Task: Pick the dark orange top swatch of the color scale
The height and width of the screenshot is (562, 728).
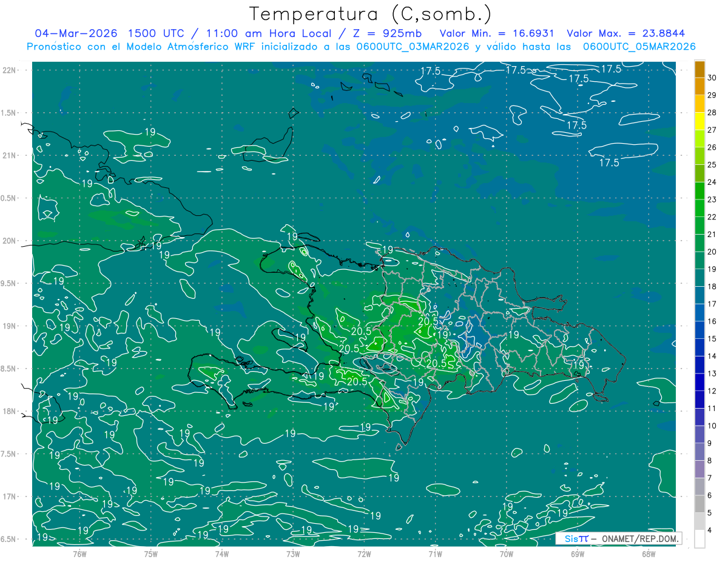Action: pyautogui.click(x=699, y=69)
